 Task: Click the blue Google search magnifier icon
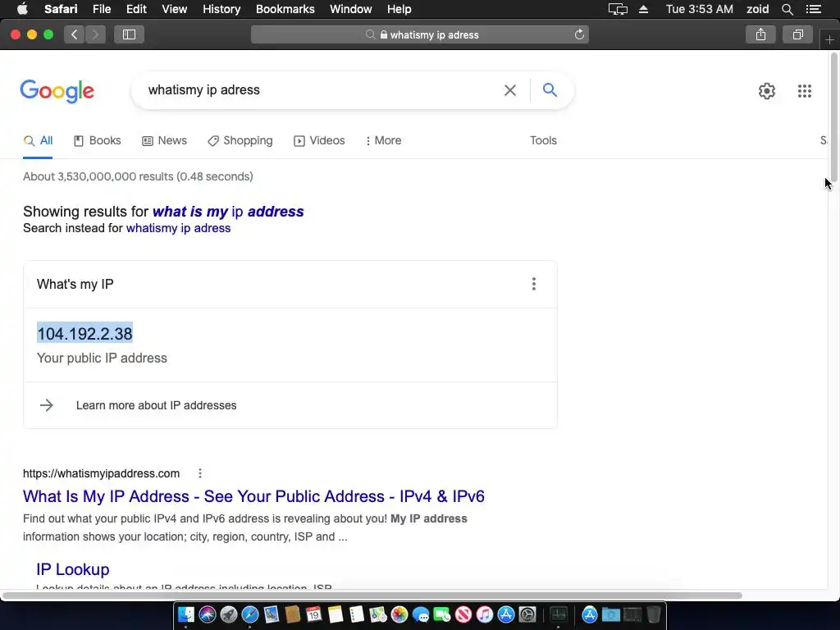pos(550,90)
